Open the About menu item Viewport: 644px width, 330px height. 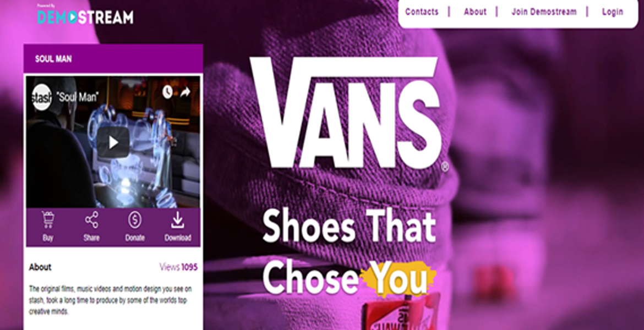pyautogui.click(x=475, y=12)
